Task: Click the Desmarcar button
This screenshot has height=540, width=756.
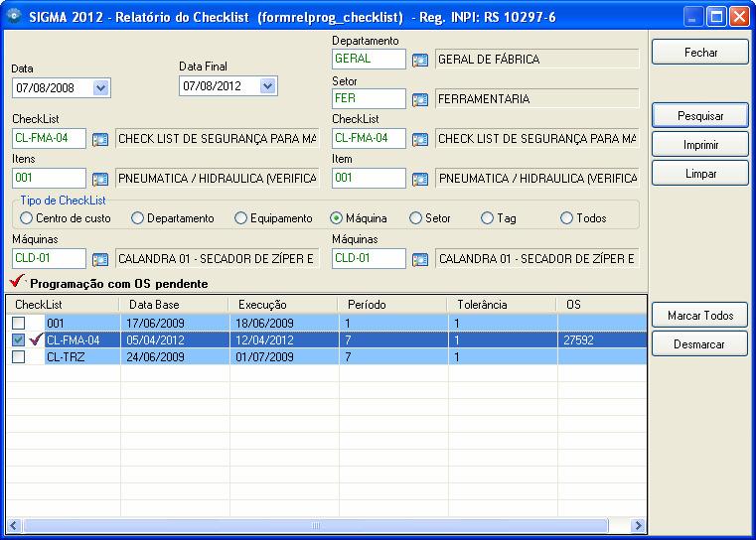Action: point(700,343)
